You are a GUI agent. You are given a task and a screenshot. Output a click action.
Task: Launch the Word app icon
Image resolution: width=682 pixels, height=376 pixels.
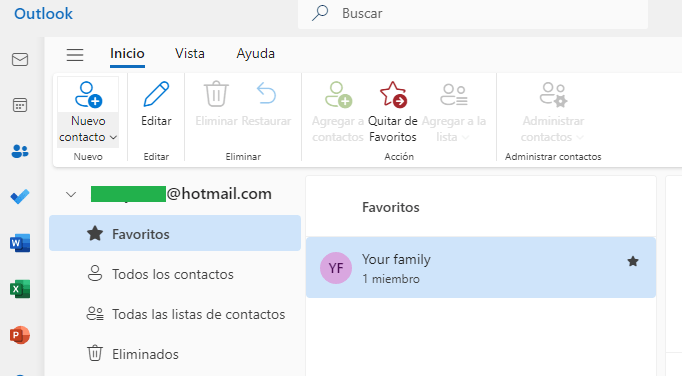click(20, 243)
